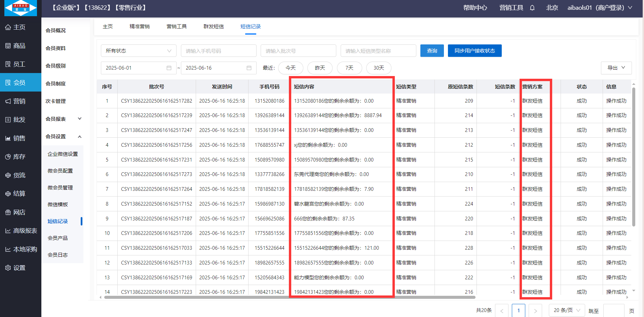
Task: Open the 营销 sidebar section
Action: tap(20, 101)
